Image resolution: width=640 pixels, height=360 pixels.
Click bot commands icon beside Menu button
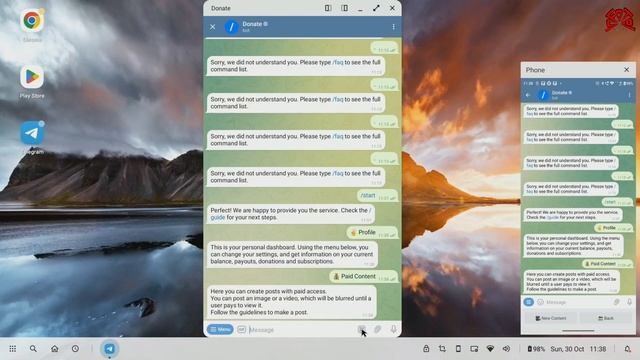pos(242,329)
